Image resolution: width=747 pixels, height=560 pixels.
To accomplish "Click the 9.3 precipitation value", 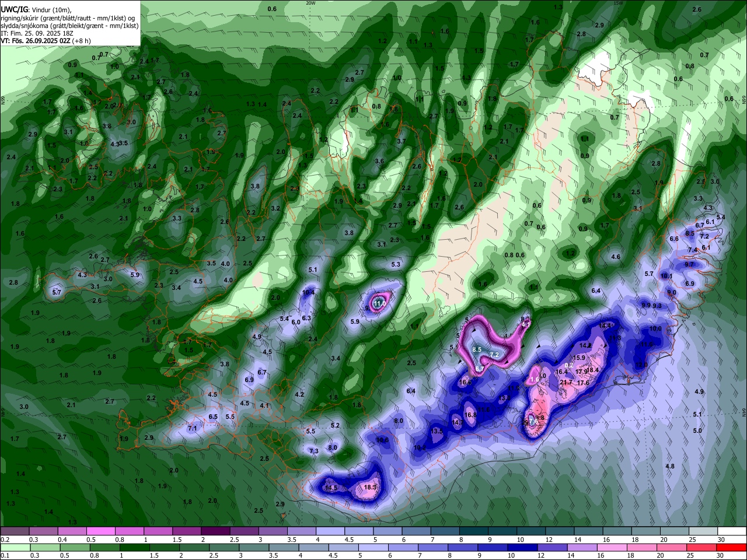I will coord(657,306).
